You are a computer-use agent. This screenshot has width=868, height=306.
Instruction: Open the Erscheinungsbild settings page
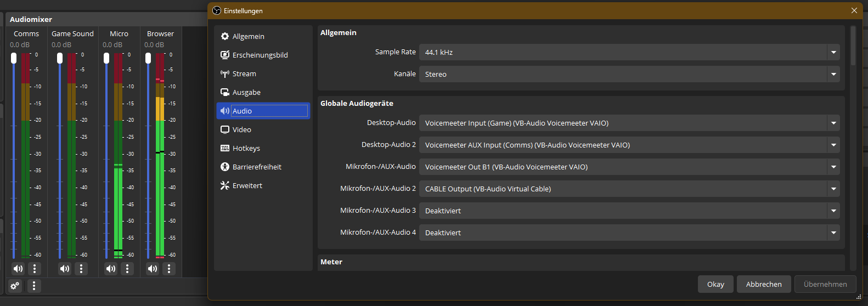(260, 55)
